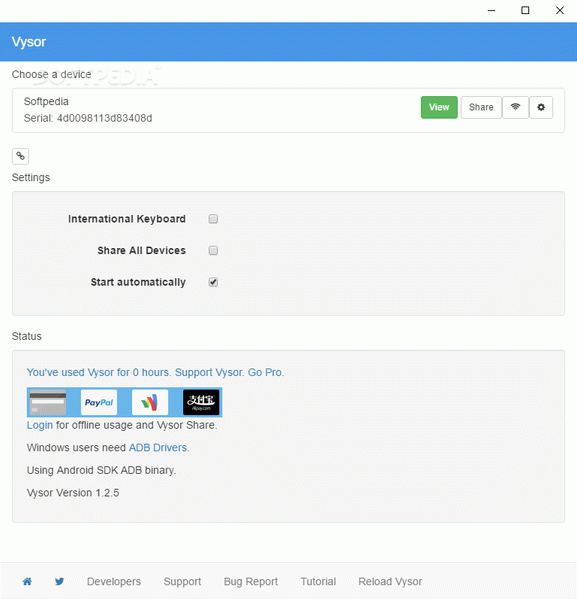Click the Login link for offline usage
577x600 pixels.
pyautogui.click(x=40, y=425)
